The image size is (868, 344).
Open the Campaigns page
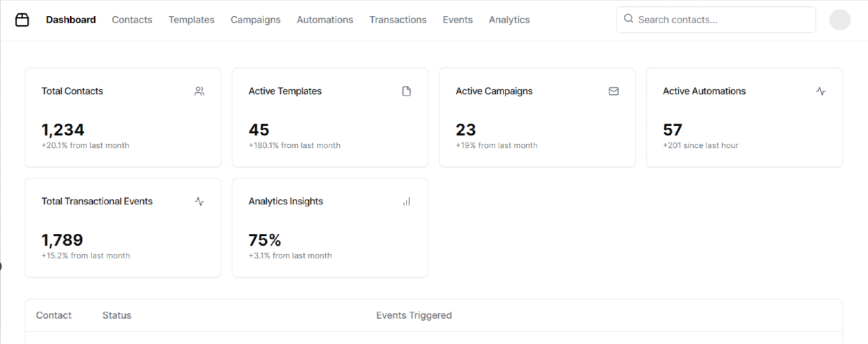(255, 20)
